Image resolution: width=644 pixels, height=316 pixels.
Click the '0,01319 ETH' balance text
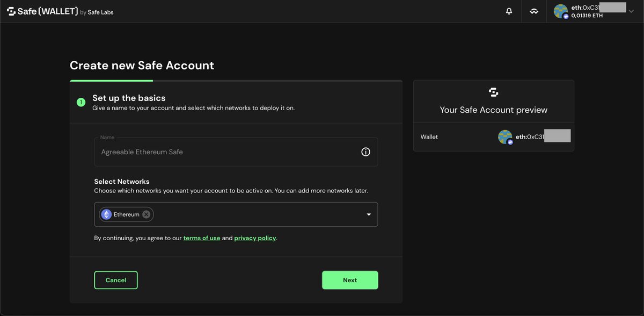coord(587,16)
